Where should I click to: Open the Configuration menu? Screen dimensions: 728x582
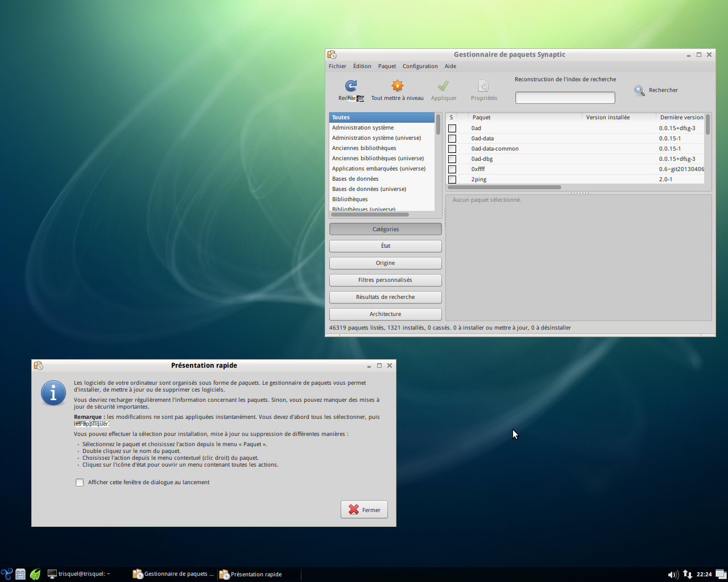[x=420, y=66]
